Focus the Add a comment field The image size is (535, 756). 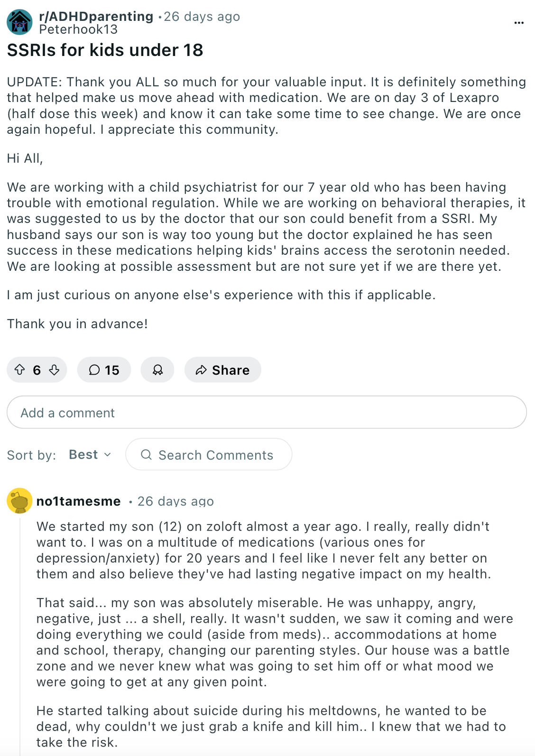[267, 412]
